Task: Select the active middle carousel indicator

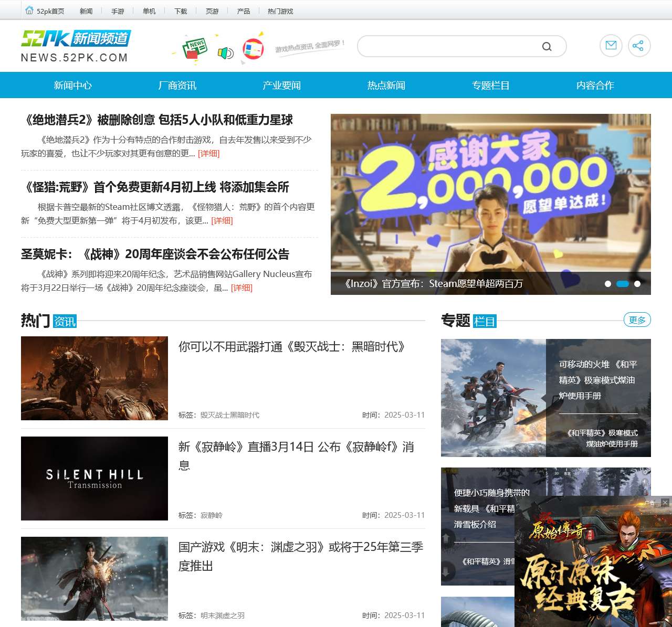Action: (623, 284)
